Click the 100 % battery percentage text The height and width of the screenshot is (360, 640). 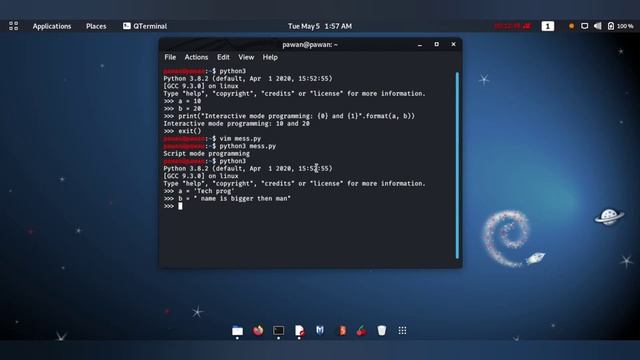[x=625, y=26]
